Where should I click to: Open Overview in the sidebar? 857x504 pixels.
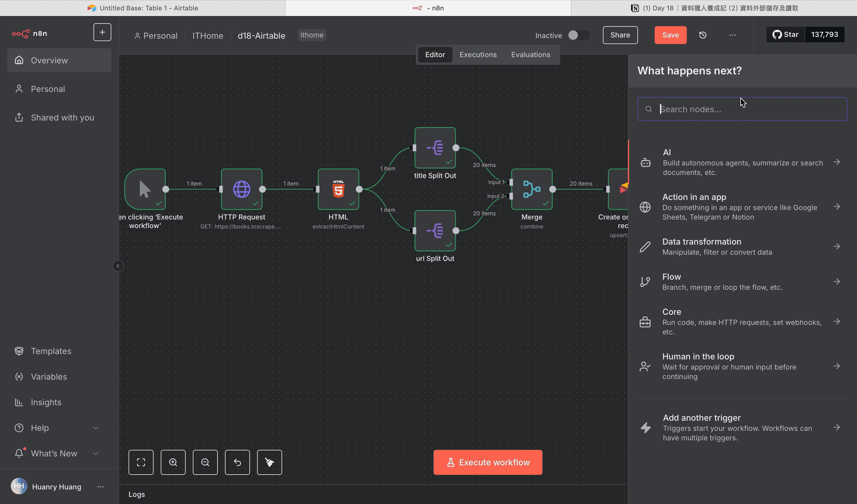[59, 60]
